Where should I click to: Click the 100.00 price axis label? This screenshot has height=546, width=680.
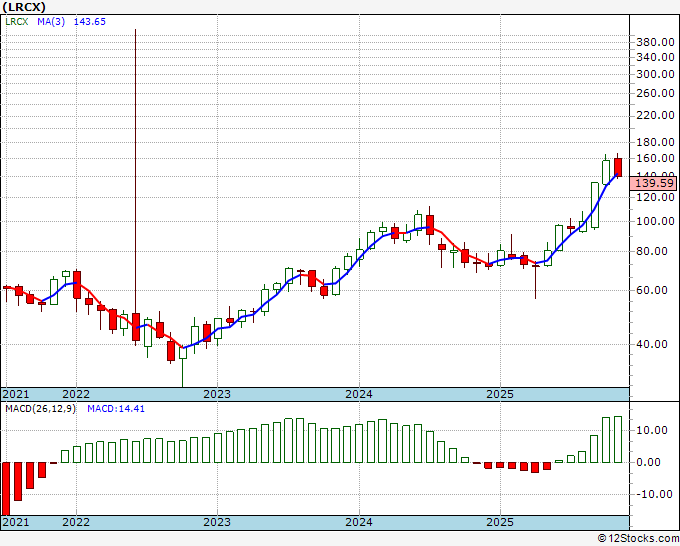click(655, 222)
